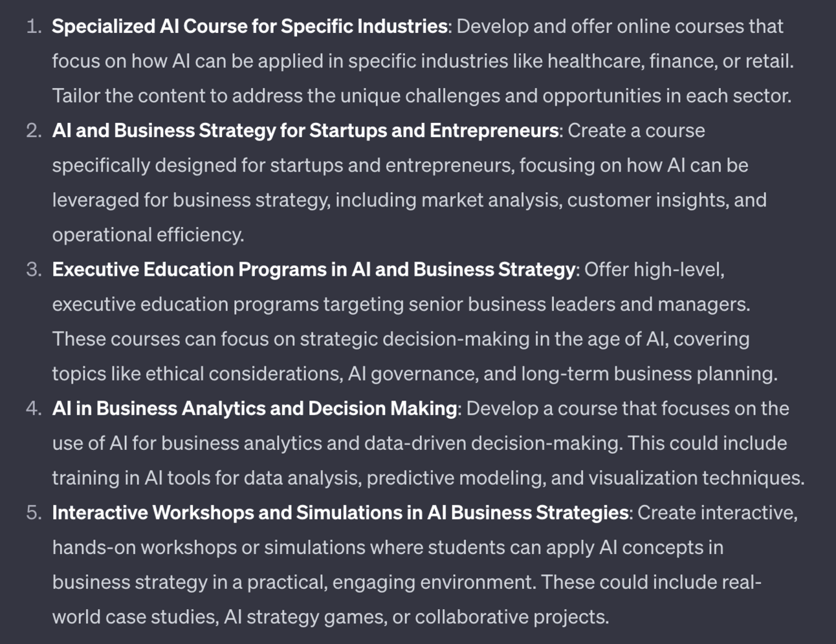The width and height of the screenshot is (836, 644).
Task: Select the "AI in Business Analytics" heading
Action: (x=254, y=408)
